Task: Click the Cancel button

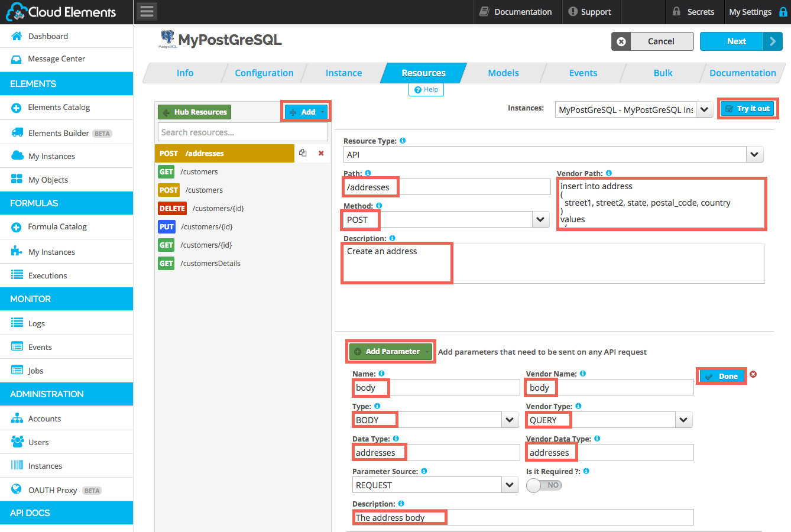Action: click(x=652, y=41)
